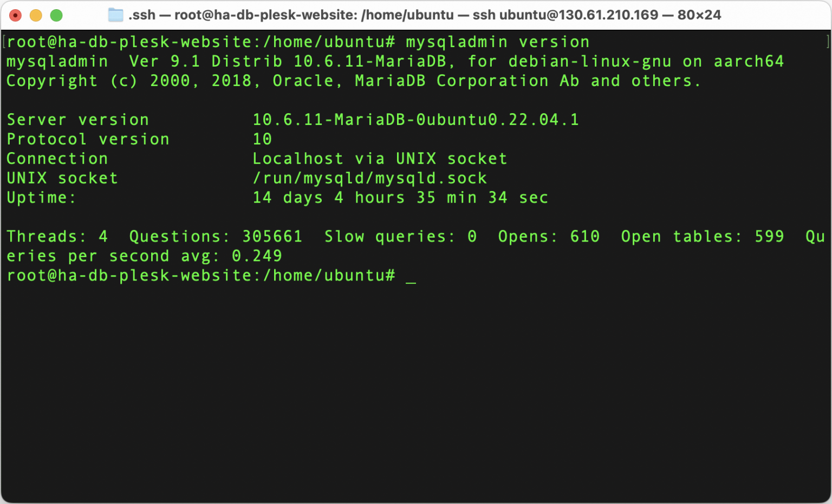Click the red close button
The height and width of the screenshot is (504, 832).
tap(15, 15)
